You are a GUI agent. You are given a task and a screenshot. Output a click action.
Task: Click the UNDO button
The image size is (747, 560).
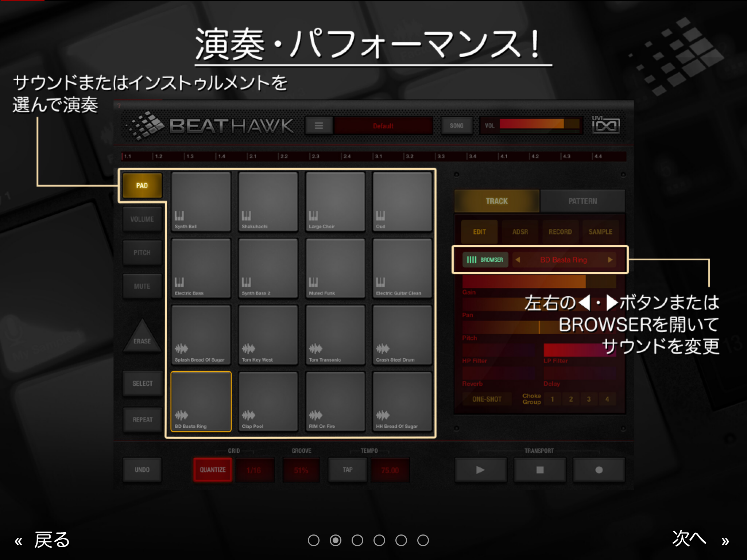pyautogui.click(x=142, y=470)
